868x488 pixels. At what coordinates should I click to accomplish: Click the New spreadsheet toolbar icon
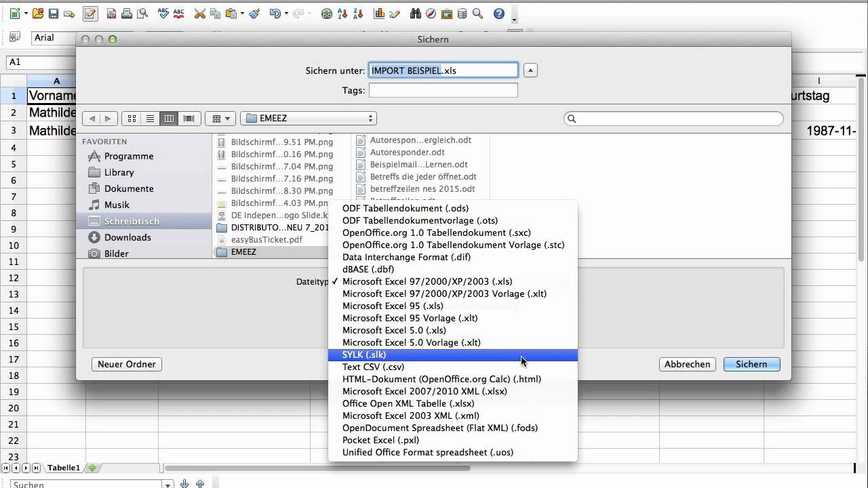click(14, 13)
